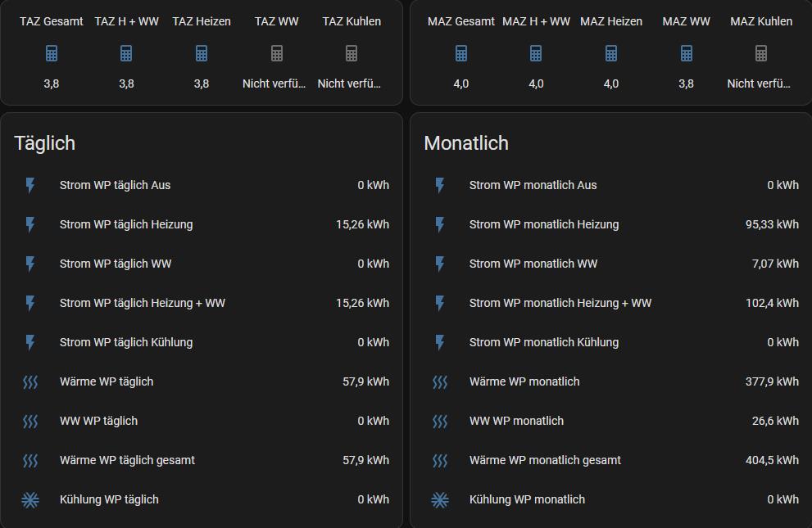812x528 pixels.
Task: Click the greyed TAZ WW calculator icon
Action: pyautogui.click(x=277, y=53)
